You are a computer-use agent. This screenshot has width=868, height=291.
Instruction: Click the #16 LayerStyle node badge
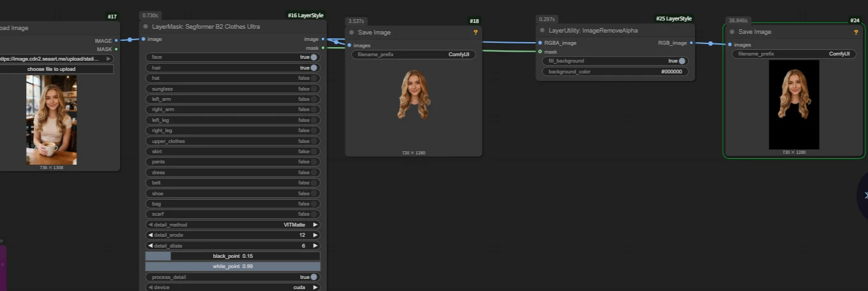point(305,15)
